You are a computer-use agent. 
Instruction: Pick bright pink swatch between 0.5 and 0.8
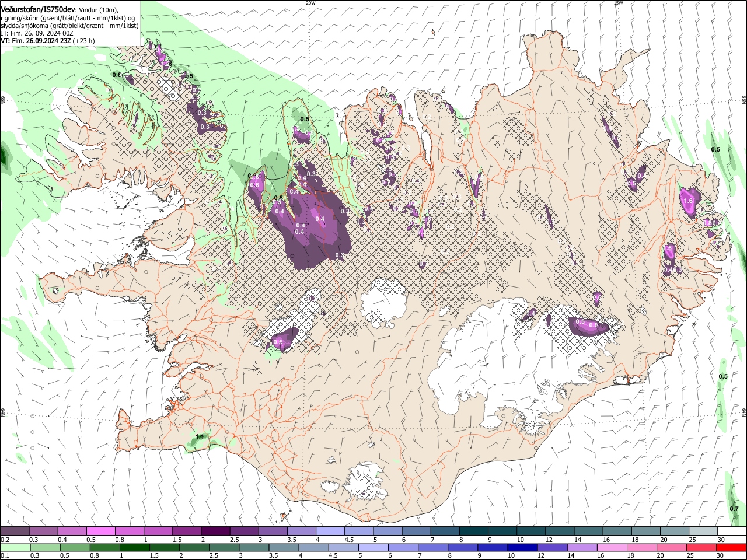[100, 531]
